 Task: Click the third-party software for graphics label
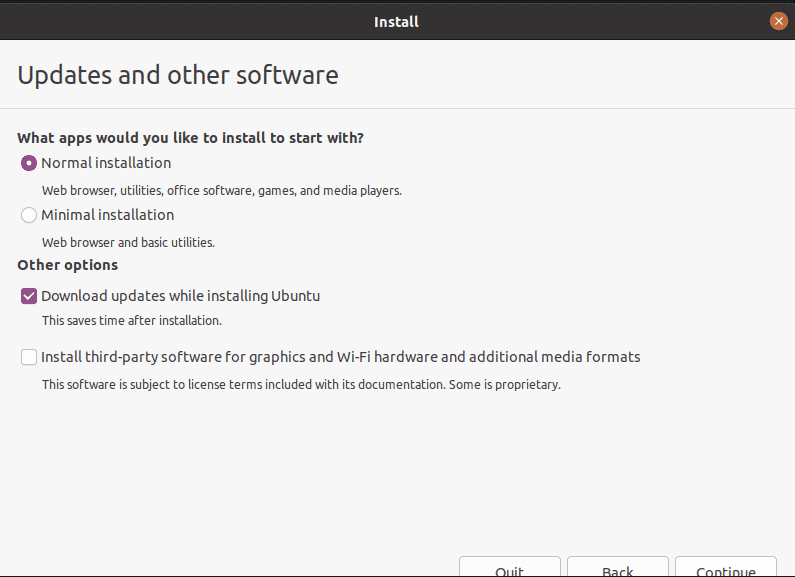click(341, 357)
